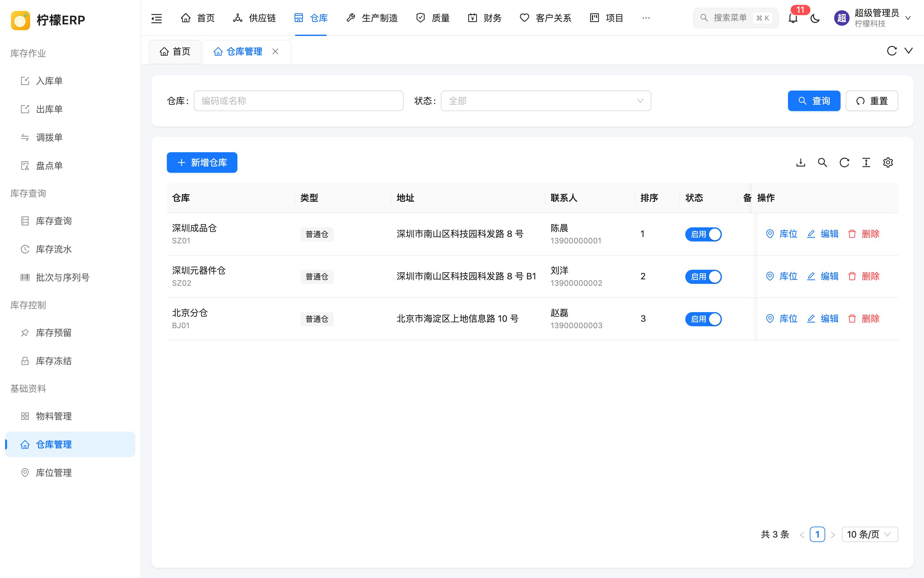Open the 出库单 sidebar item
The image size is (924, 578).
pyautogui.click(x=70, y=109)
